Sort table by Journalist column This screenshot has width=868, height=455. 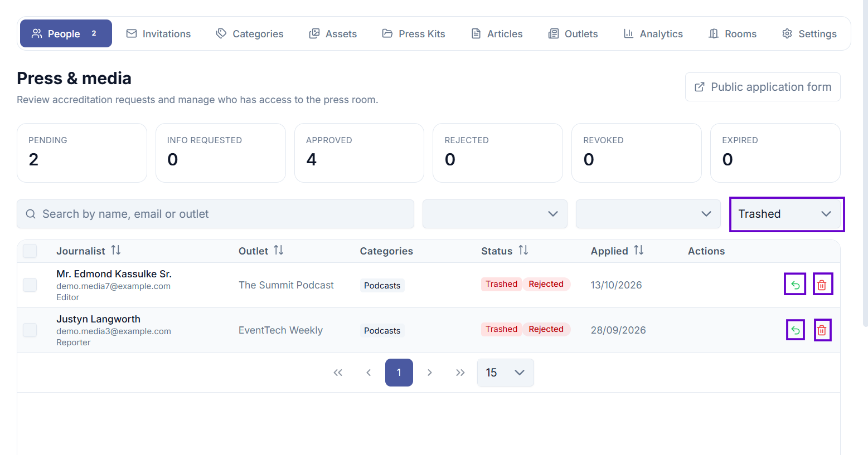coord(115,251)
